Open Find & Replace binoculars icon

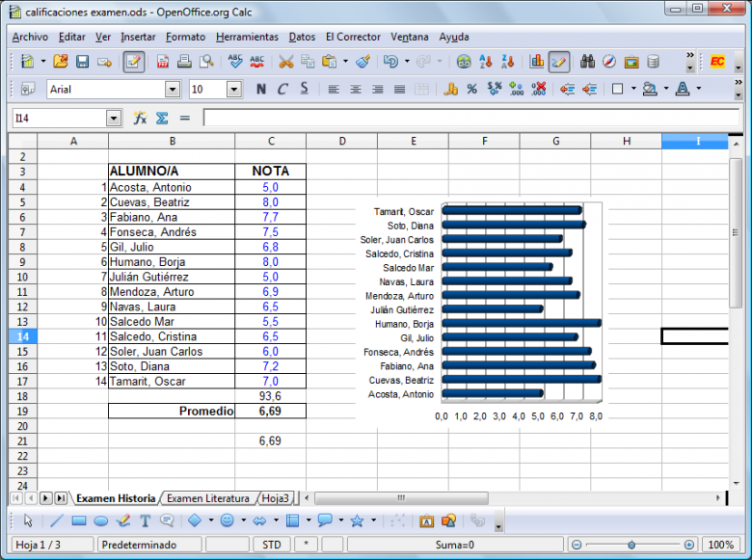587,62
